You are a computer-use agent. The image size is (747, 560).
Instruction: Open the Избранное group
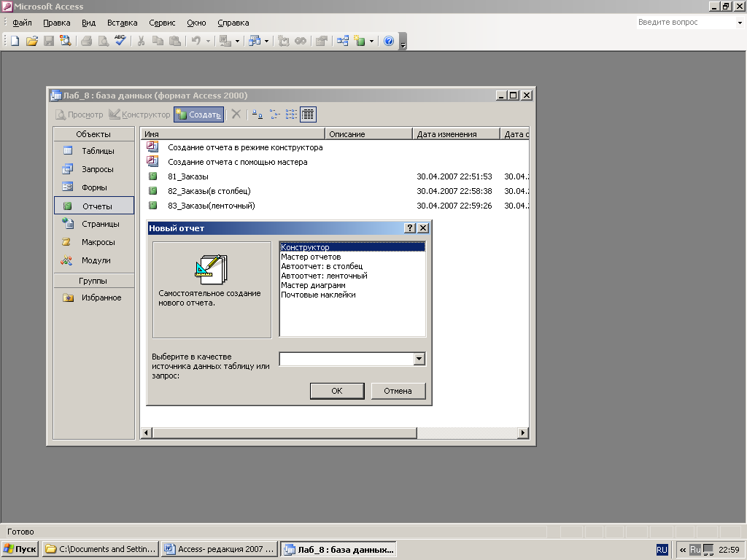pyautogui.click(x=94, y=297)
